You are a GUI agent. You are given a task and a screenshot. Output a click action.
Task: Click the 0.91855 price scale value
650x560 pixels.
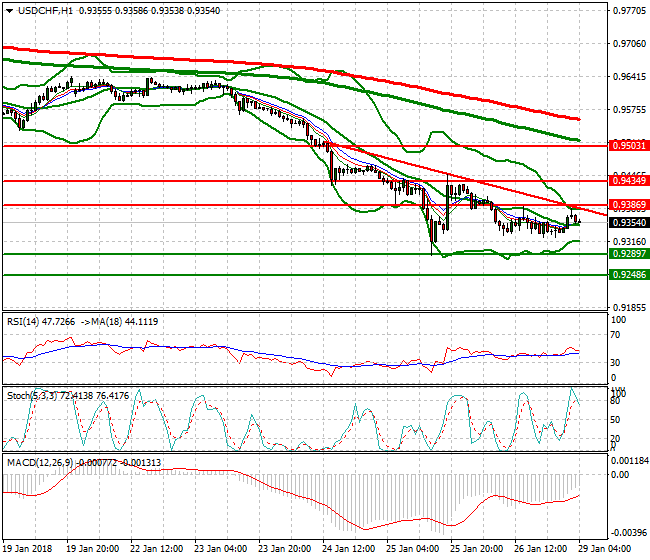point(629,308)
